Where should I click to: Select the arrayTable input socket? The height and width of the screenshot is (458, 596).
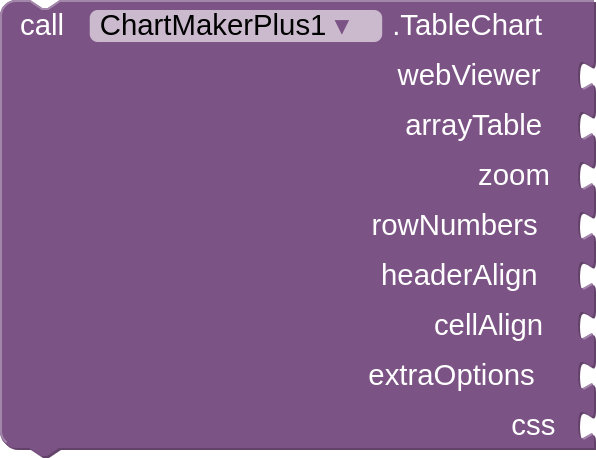[588, 127]
